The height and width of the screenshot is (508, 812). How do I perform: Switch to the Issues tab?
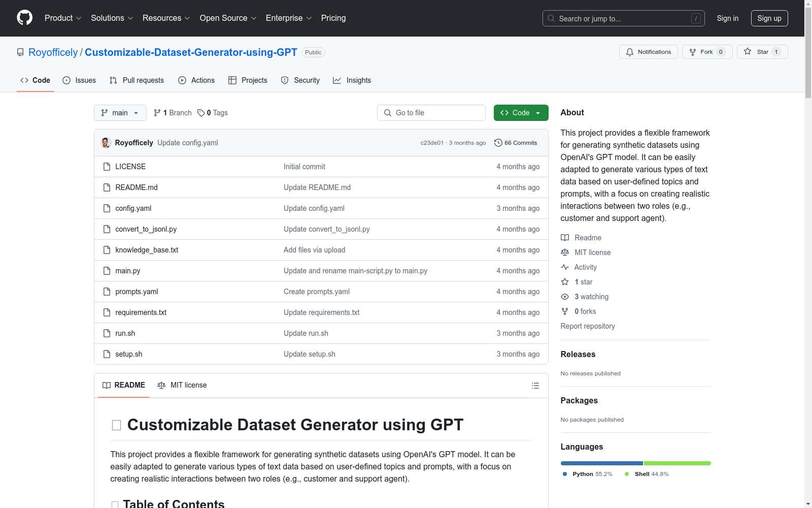pyautogui.click(x=79, y=80)
